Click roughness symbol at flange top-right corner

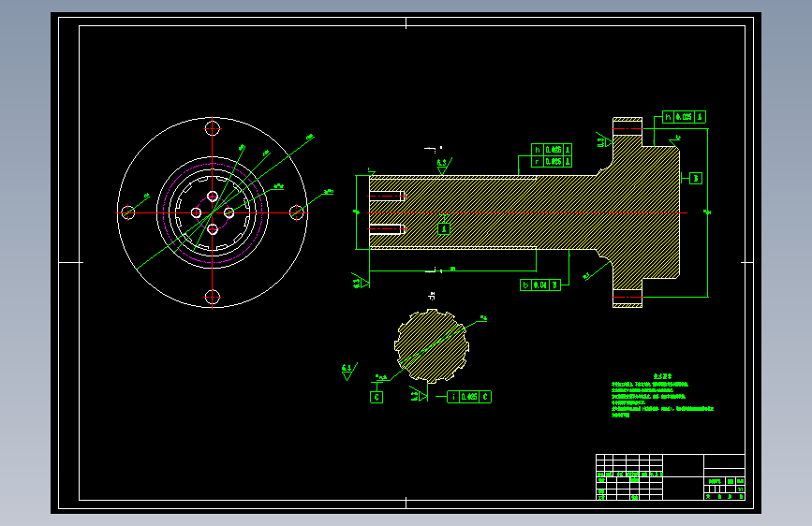[x=675, y=140]
